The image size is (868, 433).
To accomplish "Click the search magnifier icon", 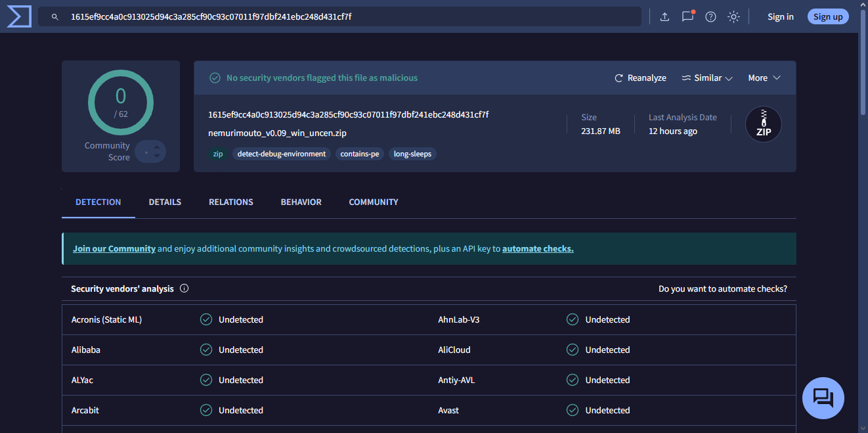I will pos(55,16).
